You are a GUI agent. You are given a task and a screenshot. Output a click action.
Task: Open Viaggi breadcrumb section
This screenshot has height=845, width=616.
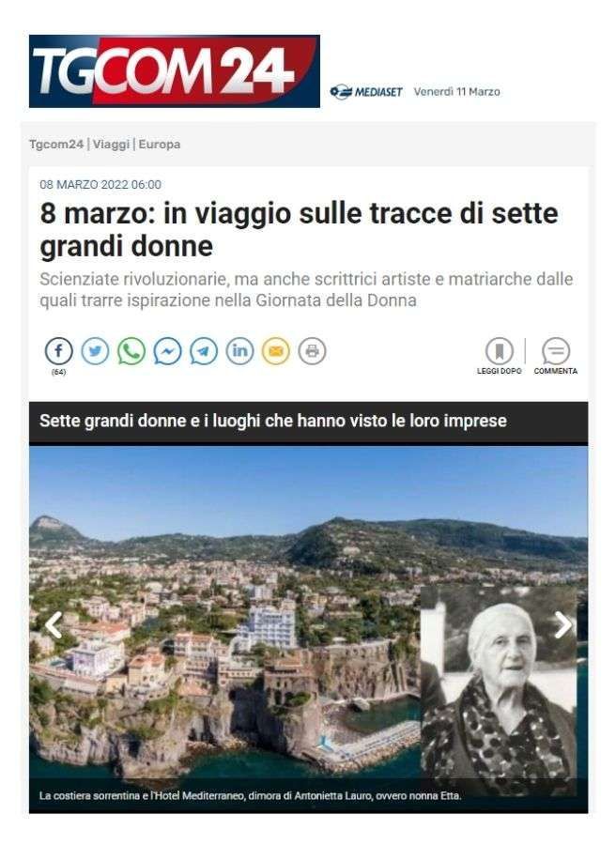tap(111, 144)
